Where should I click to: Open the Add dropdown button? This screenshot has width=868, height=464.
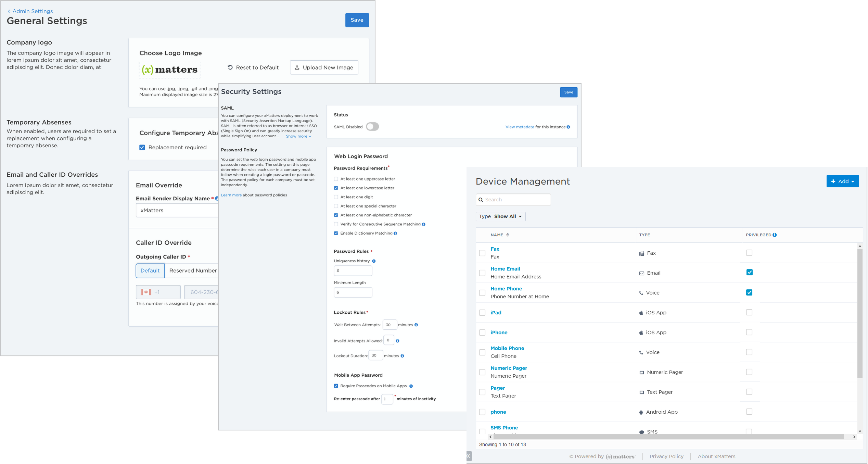tap(842, 181)
